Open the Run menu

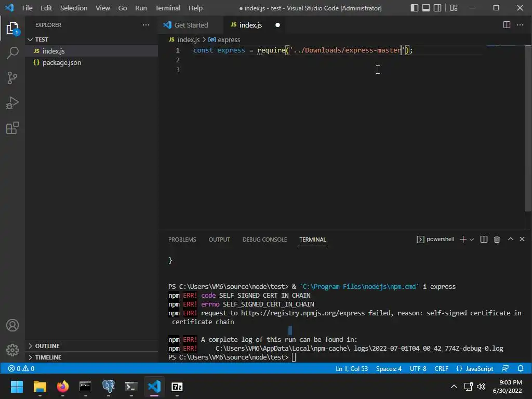(141, 8)
